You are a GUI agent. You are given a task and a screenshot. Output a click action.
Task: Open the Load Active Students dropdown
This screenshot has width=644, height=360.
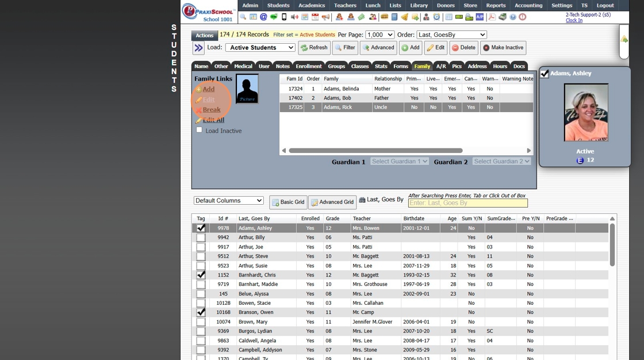[260, 48]
